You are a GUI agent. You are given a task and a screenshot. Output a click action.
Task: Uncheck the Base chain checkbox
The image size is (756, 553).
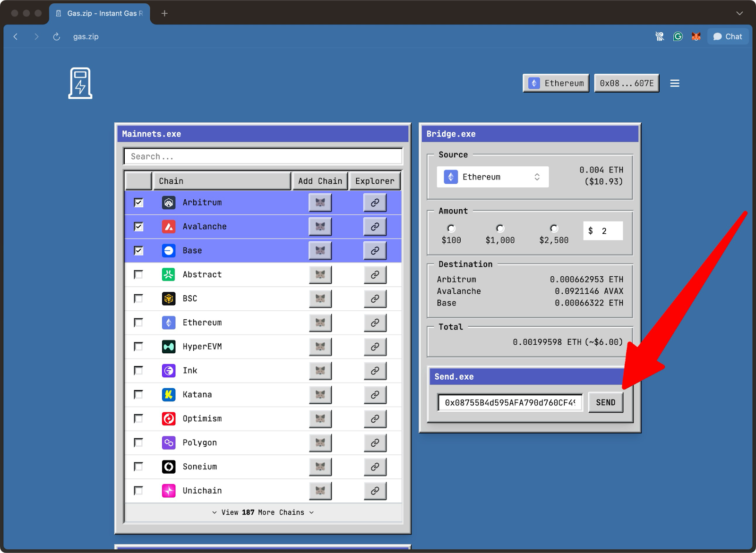[138, 251]
